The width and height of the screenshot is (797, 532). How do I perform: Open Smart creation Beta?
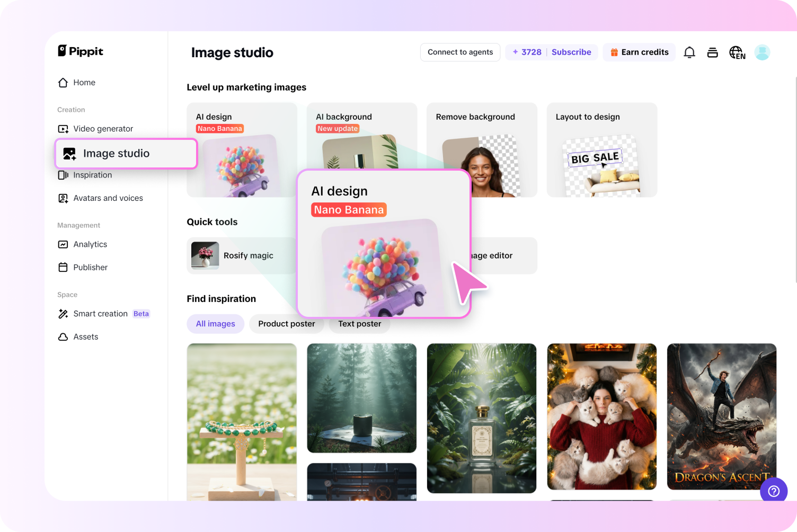coord(104,314)
